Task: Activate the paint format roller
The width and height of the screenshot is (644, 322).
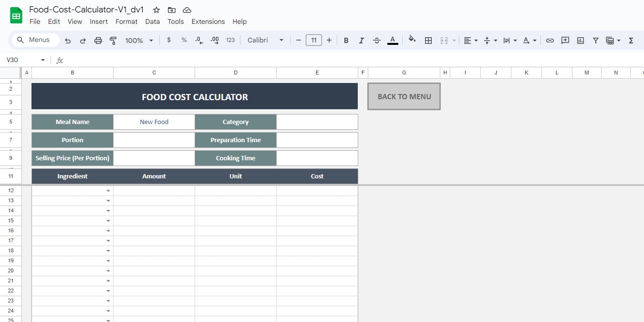Action: pos(114,41)
